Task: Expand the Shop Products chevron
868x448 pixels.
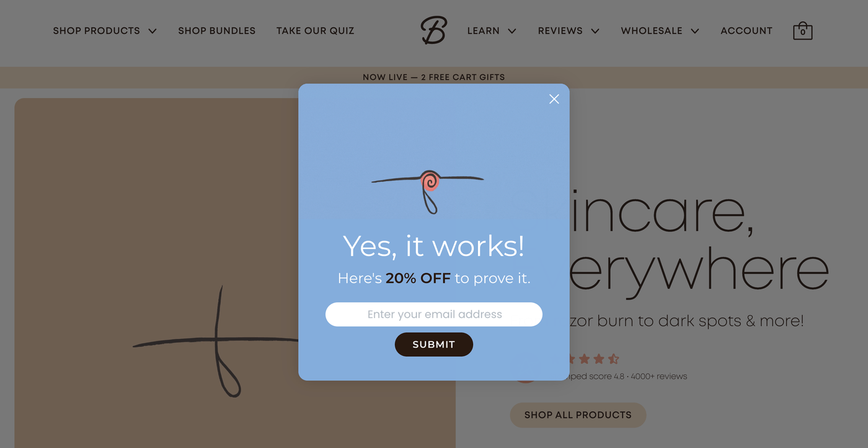Action: [153, 31]
